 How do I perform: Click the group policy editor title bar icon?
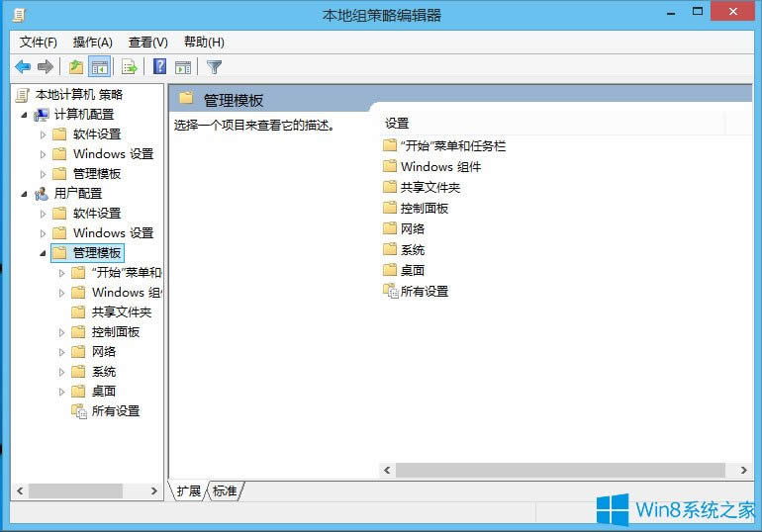pos(20,16)
